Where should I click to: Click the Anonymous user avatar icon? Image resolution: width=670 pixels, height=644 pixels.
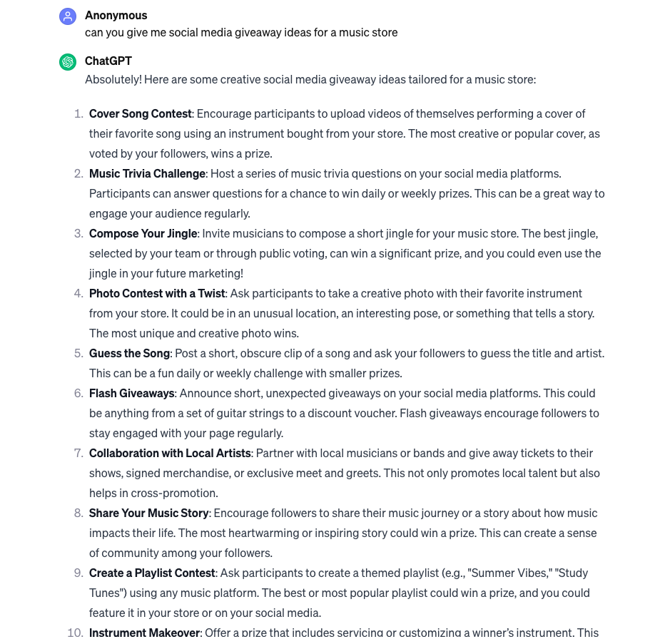[68, 16]
